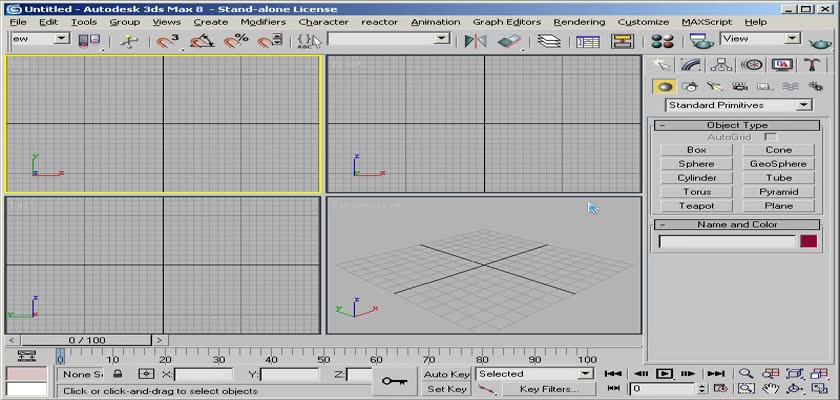Click the time slider 0 / 100 handle
The image size is (840, 400).
tap(87, 340)
